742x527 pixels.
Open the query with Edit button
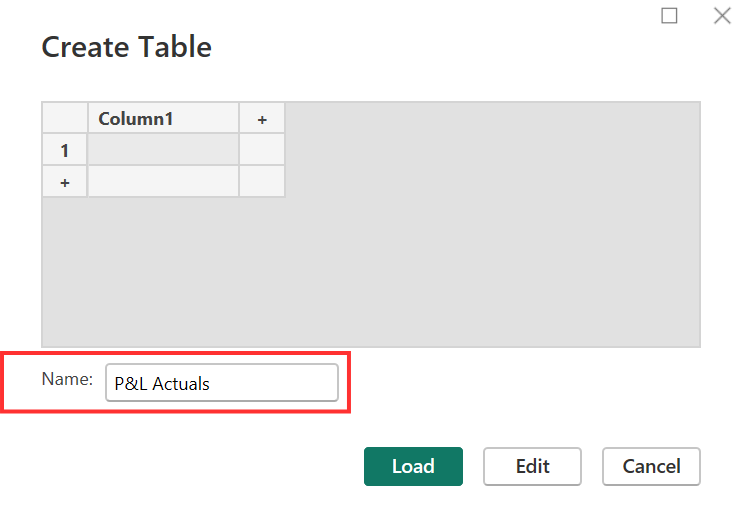pos(532,466)
